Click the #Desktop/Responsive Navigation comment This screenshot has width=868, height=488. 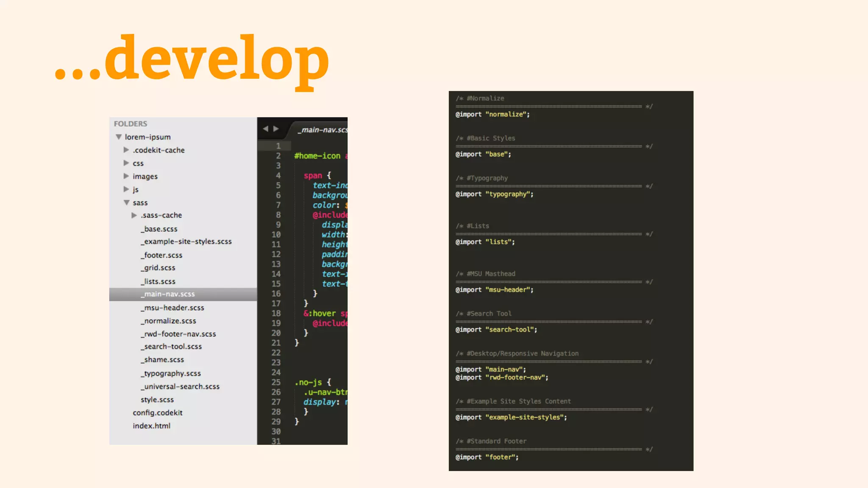517,353
